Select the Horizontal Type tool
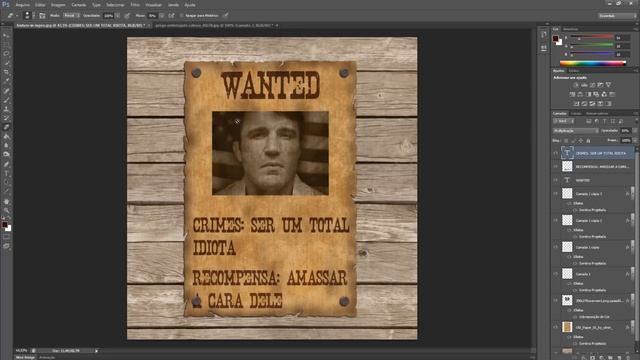Image resolution: width=640 pixels, height=360 pixels. coord(6,173)
